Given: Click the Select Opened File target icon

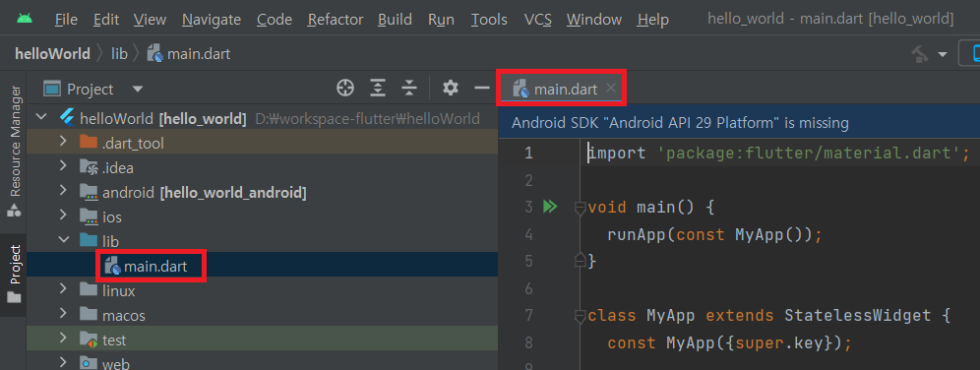Looking at the screenshot, I should coord(345,89).
